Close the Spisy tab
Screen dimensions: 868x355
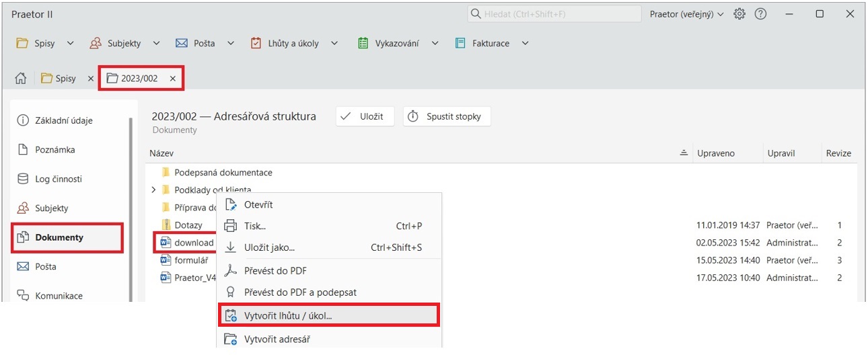(x=90, y=79)
